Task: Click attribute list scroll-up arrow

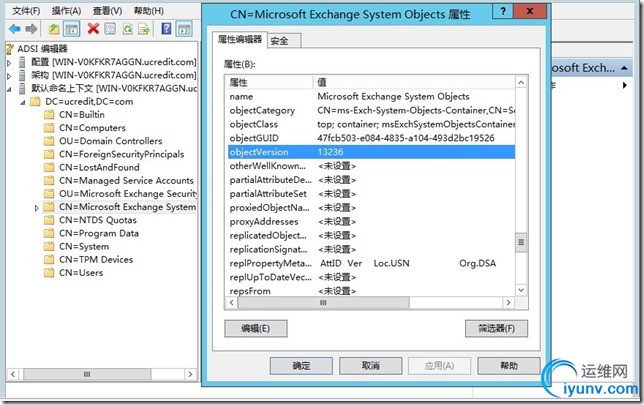Action: [x=521, y=83]
